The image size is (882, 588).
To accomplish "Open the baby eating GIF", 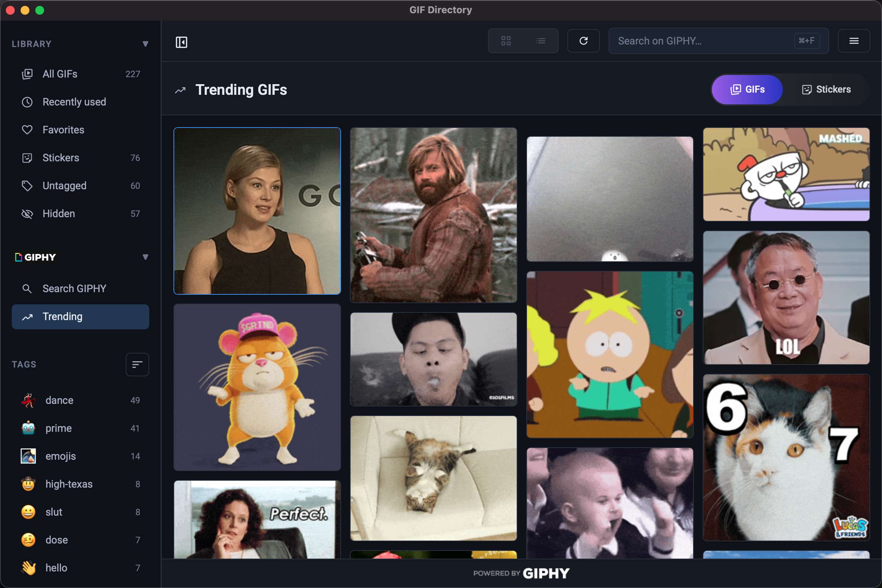I will 610,503.
